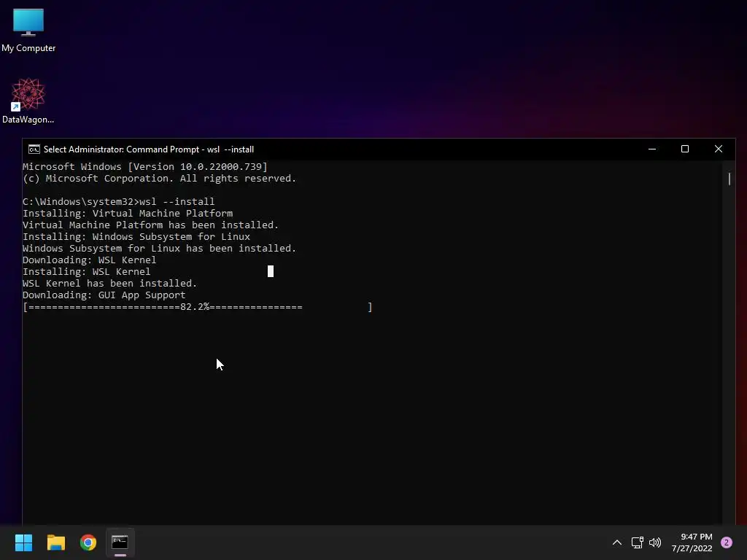Click the Microsoft Windows version line

(145, 167)
